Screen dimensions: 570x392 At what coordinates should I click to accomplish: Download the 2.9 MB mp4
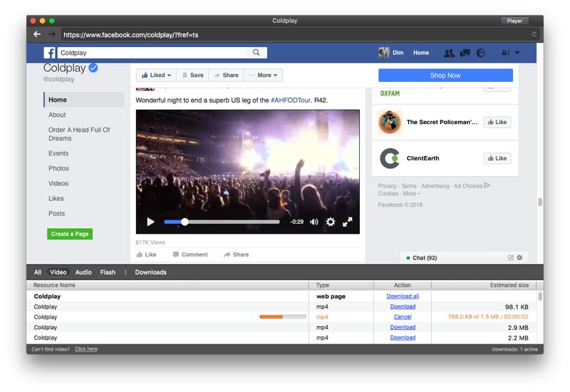coord(403,327)
